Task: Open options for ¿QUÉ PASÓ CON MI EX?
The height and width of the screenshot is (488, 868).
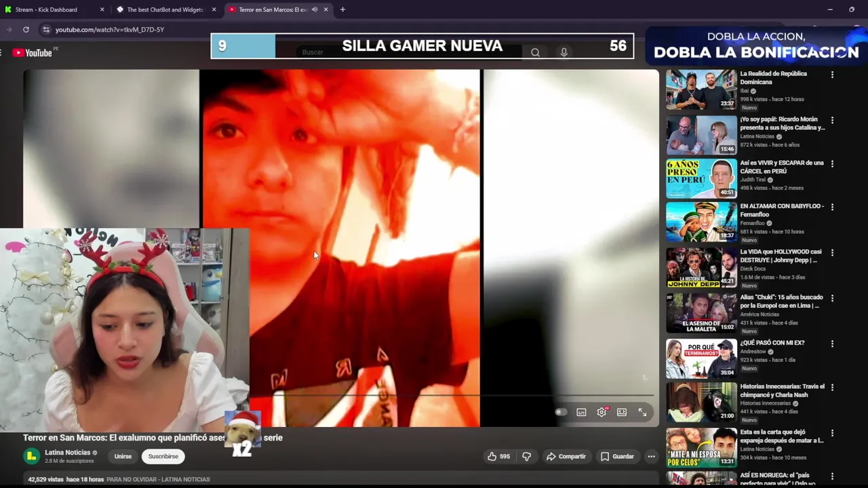Action: point(832,344)
